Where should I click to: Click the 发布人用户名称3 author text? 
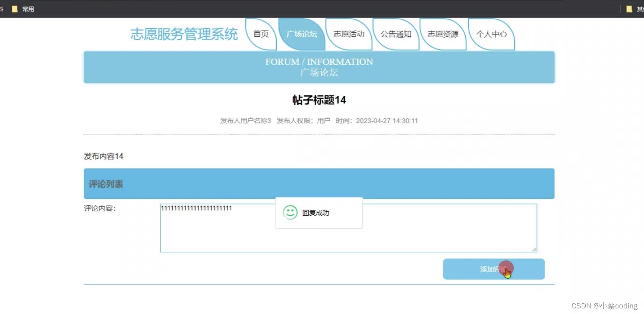coord(246,121)
